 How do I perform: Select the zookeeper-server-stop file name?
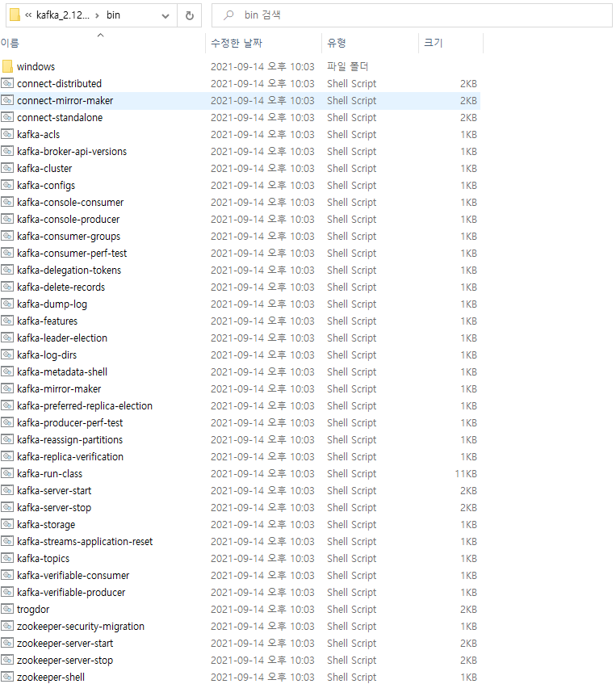click(65, 661)
